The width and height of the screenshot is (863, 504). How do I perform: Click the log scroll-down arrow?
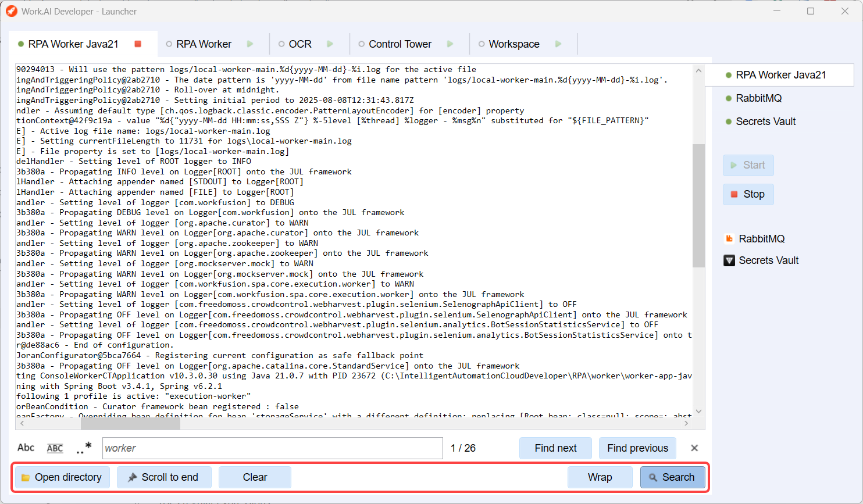[698, 412]
